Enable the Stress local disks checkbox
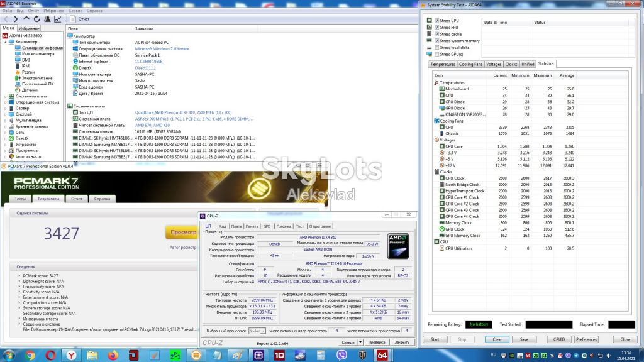The image size is (644, 362). (437, 48)
